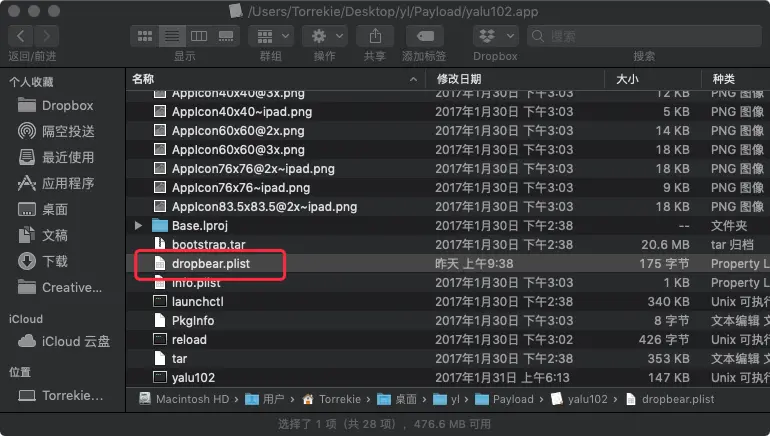The width and height of the screenshot is (770, 436).
Task: Open Downloads 下载 in sidebar
Action: tap(43, 261)
